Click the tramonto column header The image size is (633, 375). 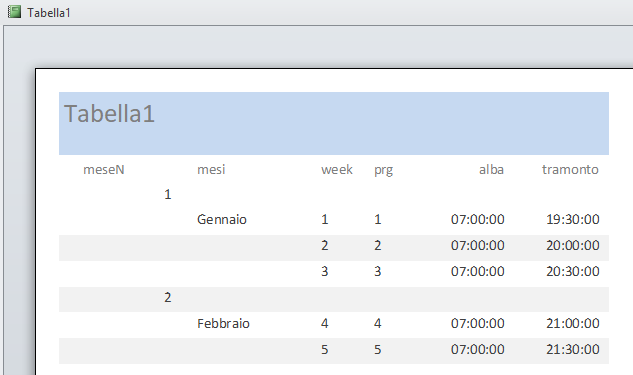570,170
